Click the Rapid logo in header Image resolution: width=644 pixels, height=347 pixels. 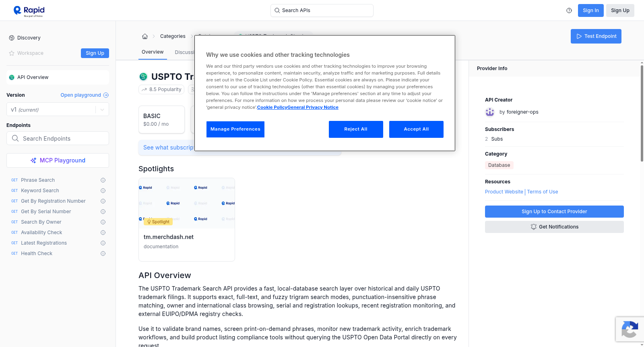[x=29, y=11]
